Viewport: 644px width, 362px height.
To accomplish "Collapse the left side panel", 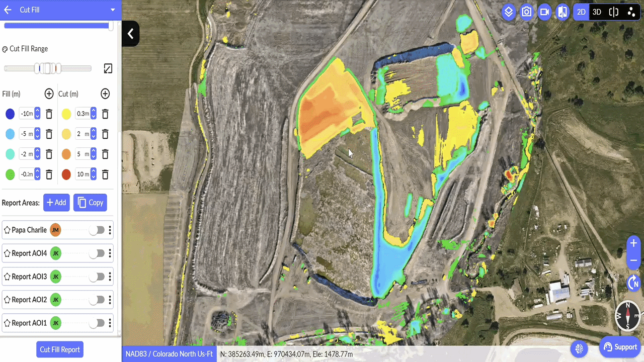I will tap(130, 34).
